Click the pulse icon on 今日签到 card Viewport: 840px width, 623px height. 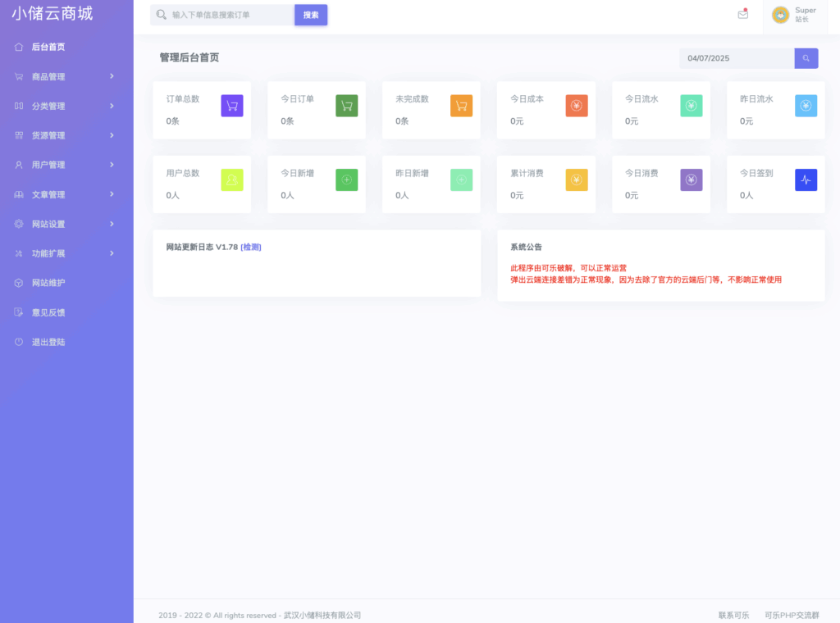tap(806, 180)
